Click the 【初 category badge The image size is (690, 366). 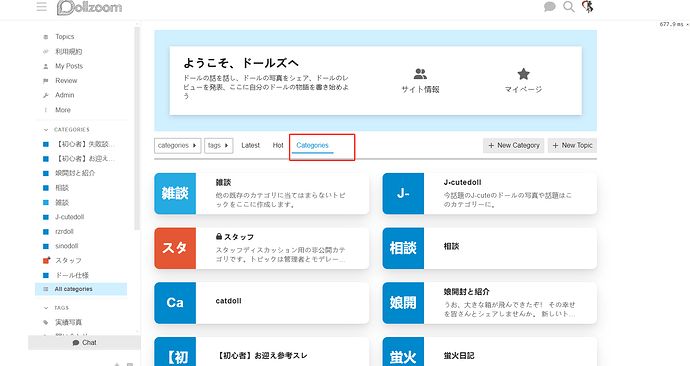click(x=175, y=352)
